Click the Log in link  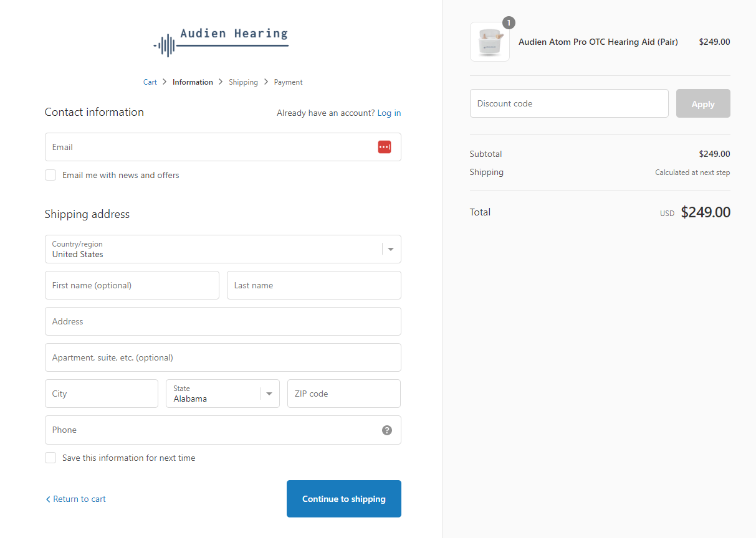[x=389, y=113]
